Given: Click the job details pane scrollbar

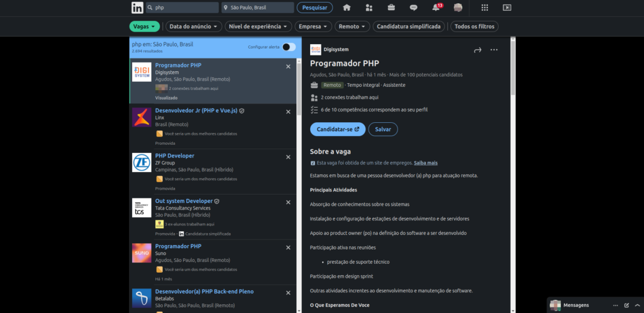Looking at the screenshot, I should (513, 68).
